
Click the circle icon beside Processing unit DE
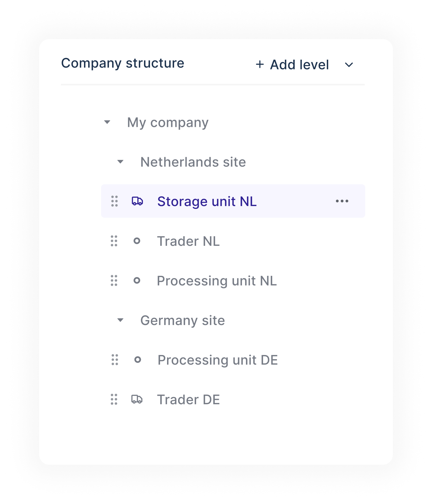point(138,359)
